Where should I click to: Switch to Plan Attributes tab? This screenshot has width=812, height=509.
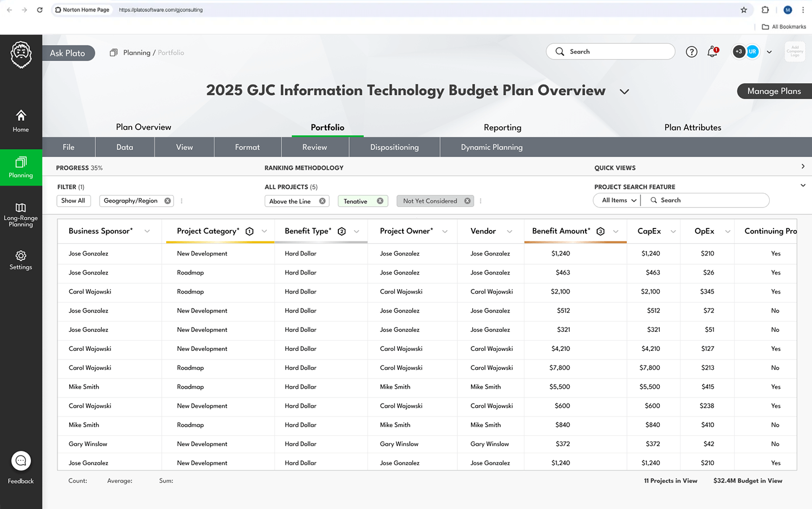(693, 127)
